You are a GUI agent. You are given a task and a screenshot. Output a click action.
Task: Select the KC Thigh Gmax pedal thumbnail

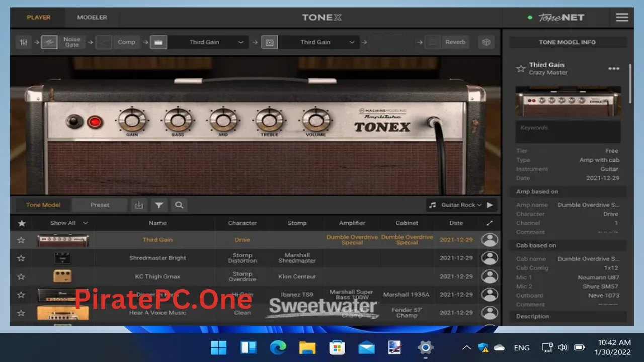pos(63,276)
